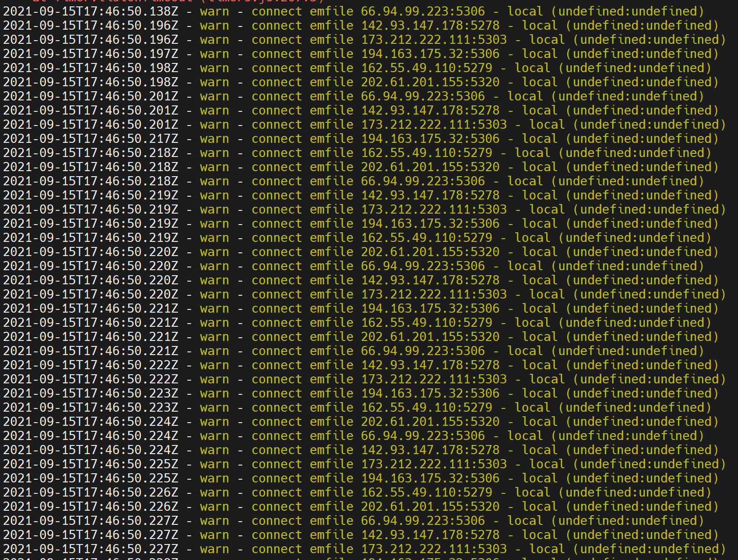The image size is (738, 560).
Task: Select address 66.94.99.223:5306 on the 50.138Z line
Action: 423,11
